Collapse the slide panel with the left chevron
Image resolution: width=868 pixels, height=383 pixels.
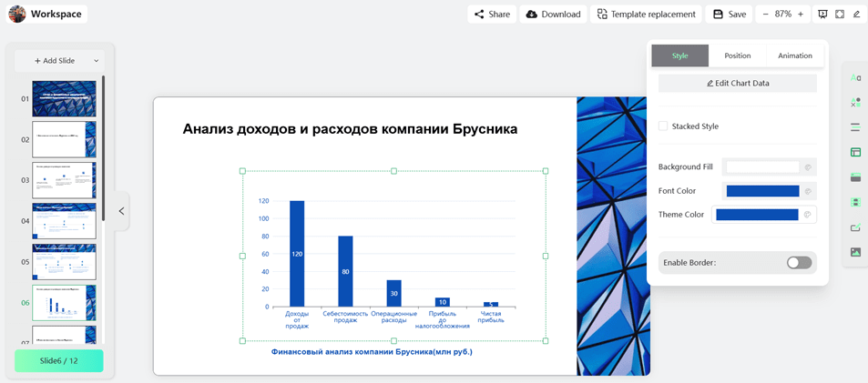(x=121, y=211)
